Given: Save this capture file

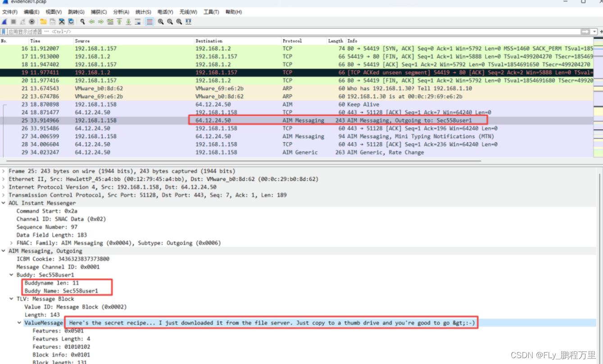Looking at the screenshot, I should point(52,22).
